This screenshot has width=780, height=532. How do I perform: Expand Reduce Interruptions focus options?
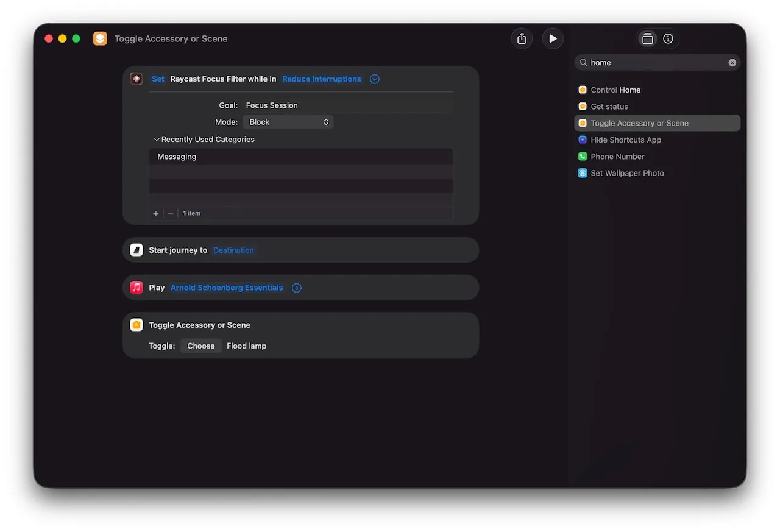(x=374, y=79)
